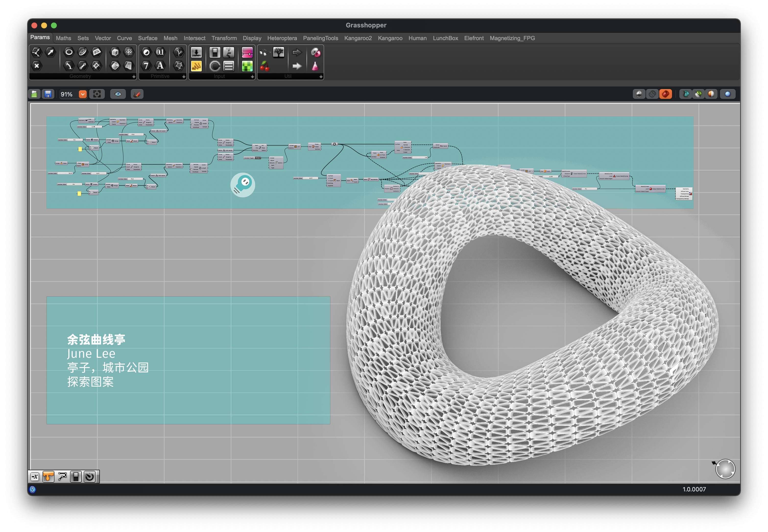Expand the Input panel plus arrow
This screenshot has height=532, width=768.
[x=252, y=77]
